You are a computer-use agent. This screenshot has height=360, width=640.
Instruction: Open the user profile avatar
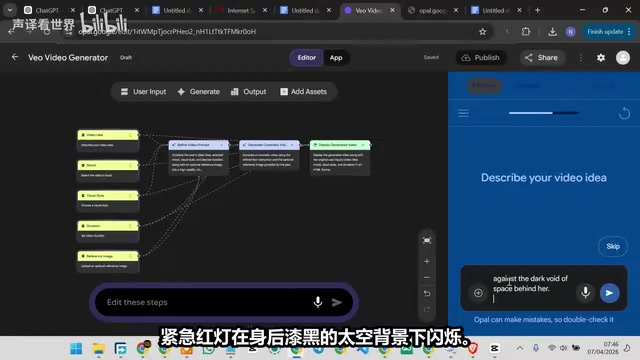[623, 58]
